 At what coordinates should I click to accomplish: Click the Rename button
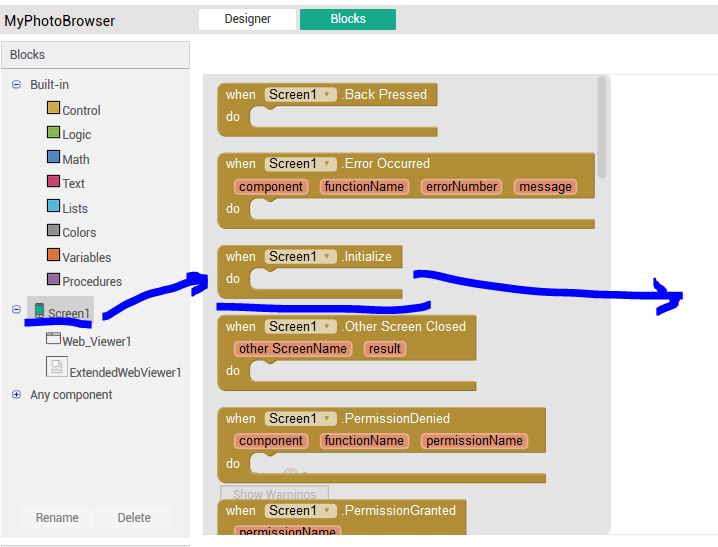(x=57, y=518)
